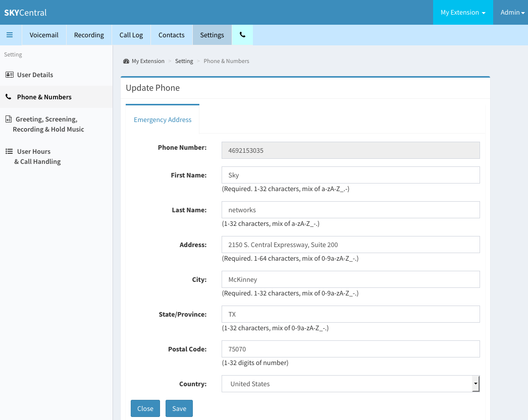
Task: Click the User Hours list icon
Action: pos(9,151)
